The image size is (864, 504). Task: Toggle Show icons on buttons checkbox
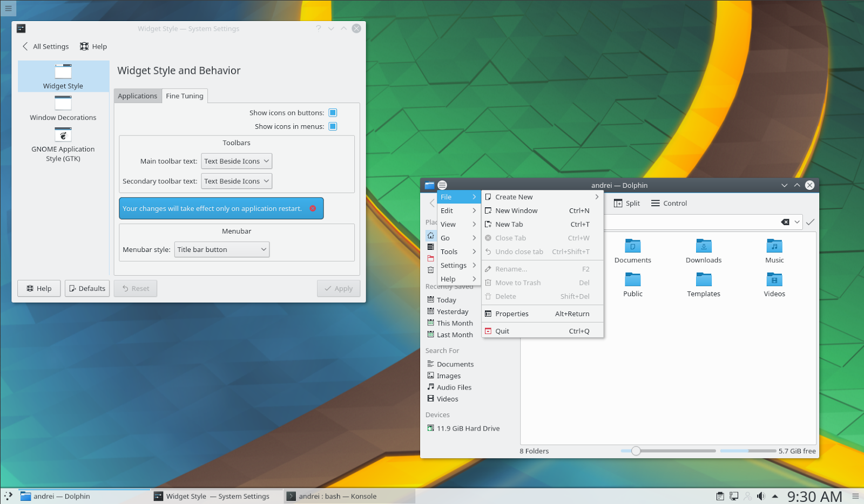[333, 113]
